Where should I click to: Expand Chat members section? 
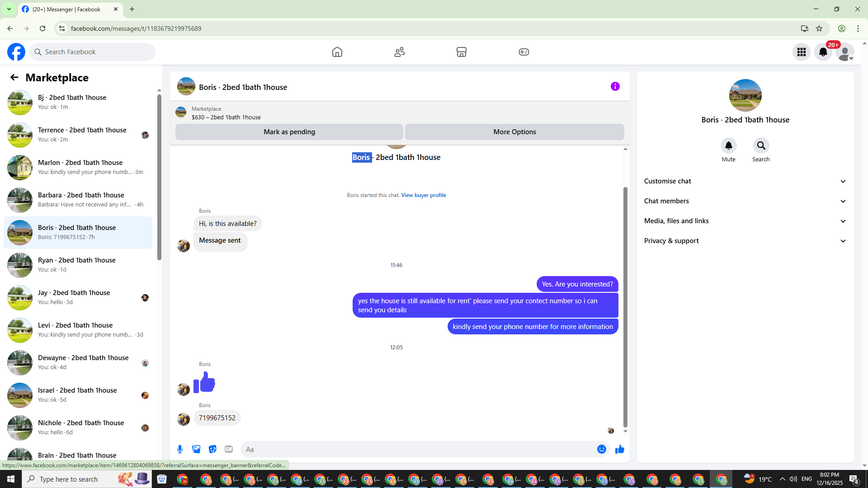pos(745,201)
